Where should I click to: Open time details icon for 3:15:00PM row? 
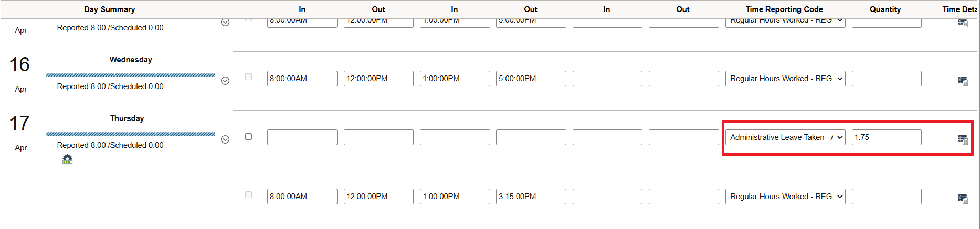[x=963, y=199]
